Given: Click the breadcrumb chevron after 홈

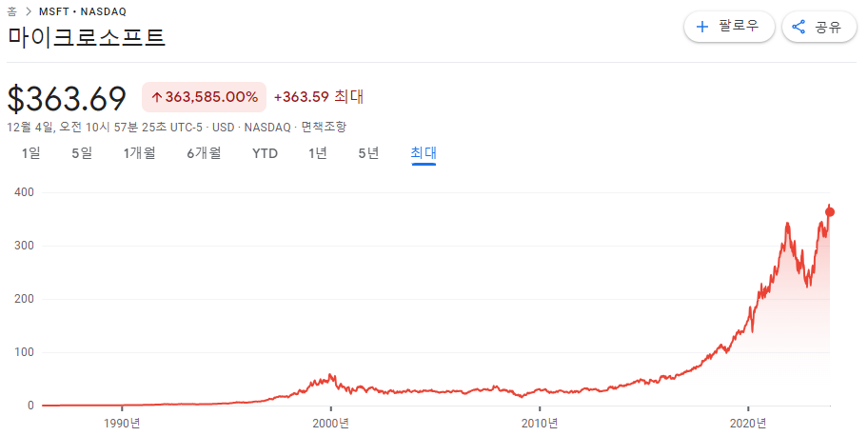Looking at the screenshot, I should point(29,11).
